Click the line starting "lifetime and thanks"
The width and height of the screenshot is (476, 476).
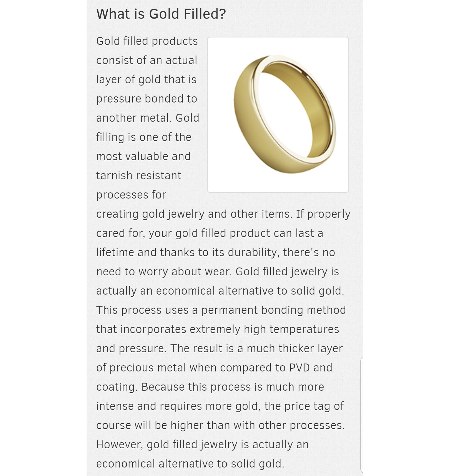(x=216, y=253)
